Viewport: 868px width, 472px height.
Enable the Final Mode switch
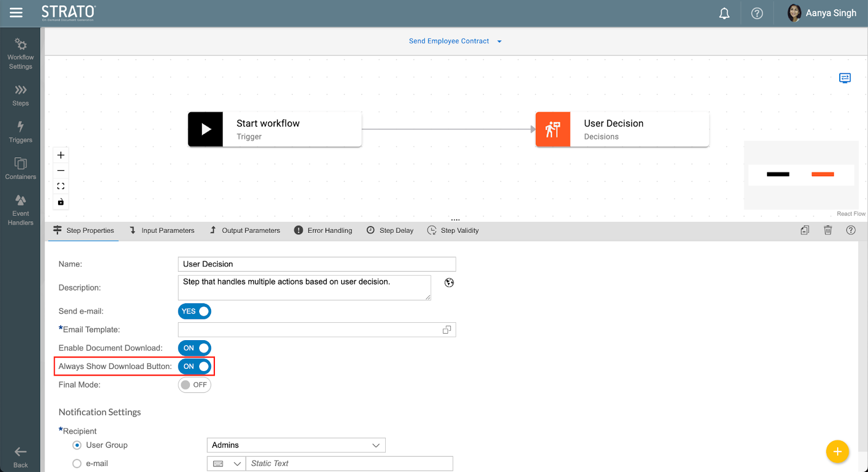click(x=194, y=385)
